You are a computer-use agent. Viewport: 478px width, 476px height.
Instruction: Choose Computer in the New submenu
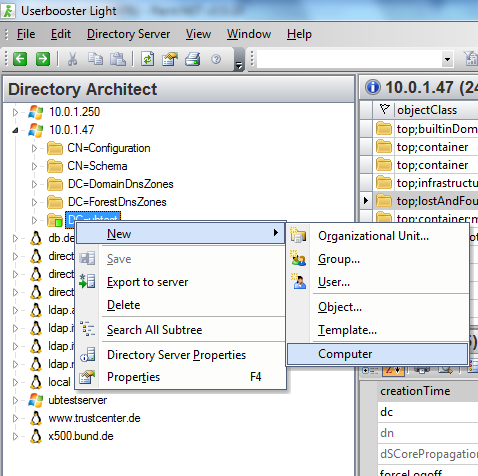click(378, 354)
